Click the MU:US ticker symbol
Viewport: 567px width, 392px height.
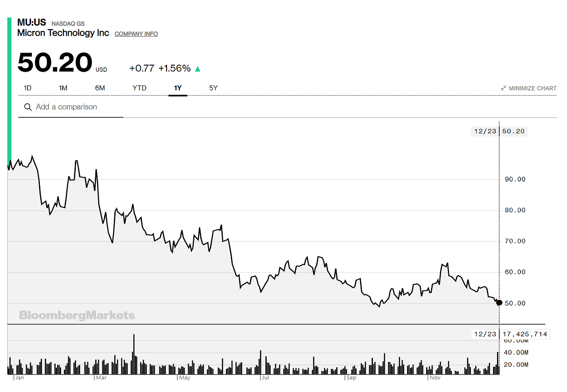pos(31,22)
